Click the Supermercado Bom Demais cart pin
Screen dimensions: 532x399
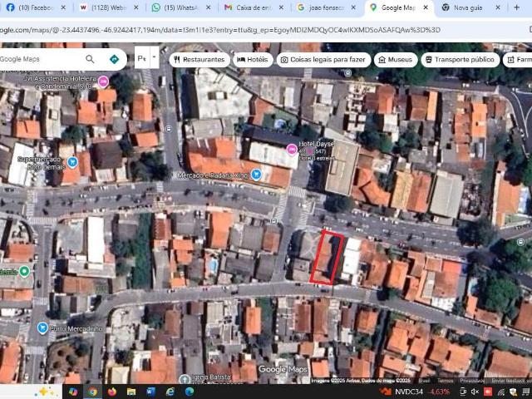72,163
